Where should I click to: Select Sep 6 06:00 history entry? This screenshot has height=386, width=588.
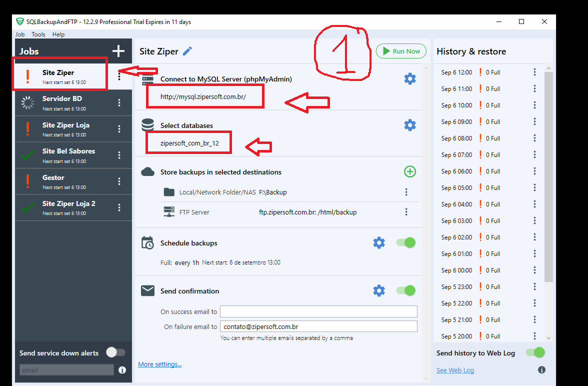pos(489,171)
